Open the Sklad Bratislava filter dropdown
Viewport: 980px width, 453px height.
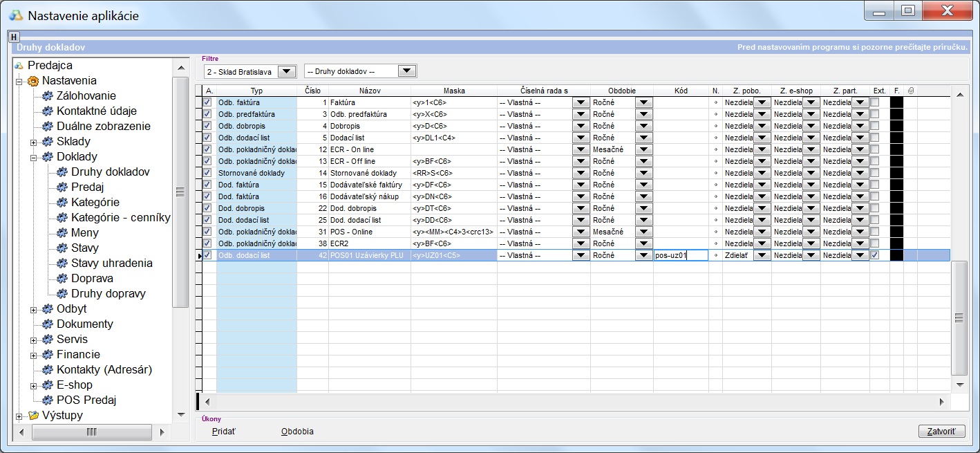pyautogui.click(x=287, y=71)
